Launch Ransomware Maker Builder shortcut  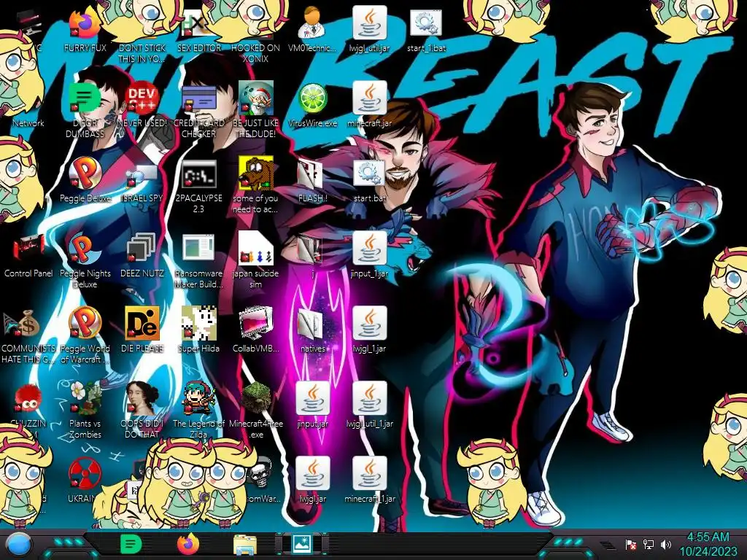(x=198, y=249)
